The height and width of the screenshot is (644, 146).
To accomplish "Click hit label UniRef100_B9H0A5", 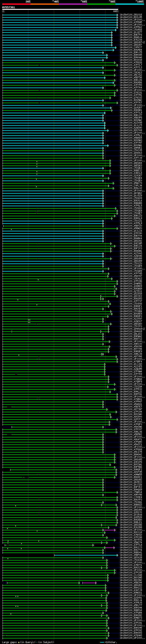I will pos(131,55).
